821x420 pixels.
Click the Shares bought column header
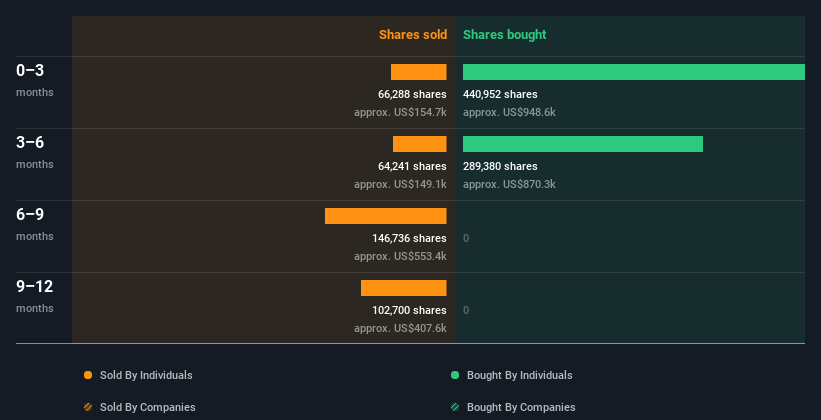(x=505, y=35)
